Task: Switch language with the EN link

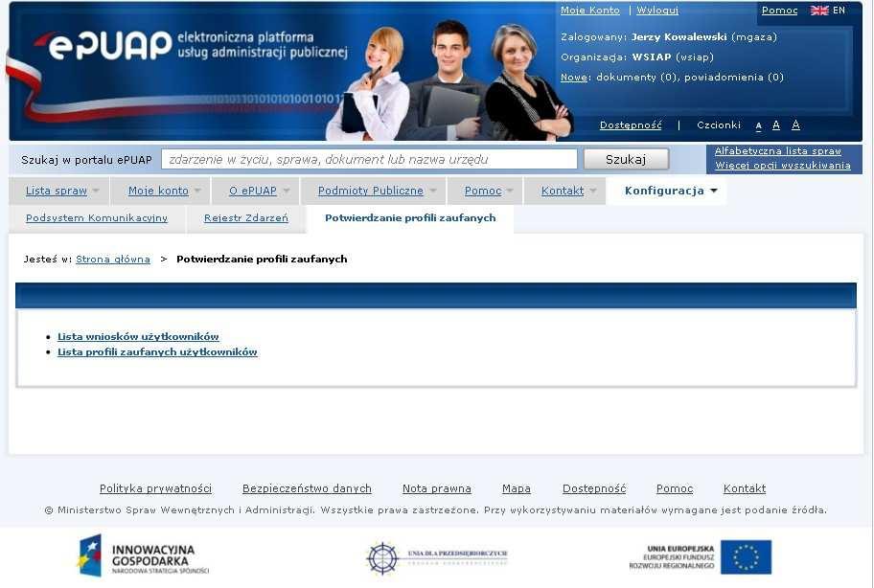Action: 839,11
